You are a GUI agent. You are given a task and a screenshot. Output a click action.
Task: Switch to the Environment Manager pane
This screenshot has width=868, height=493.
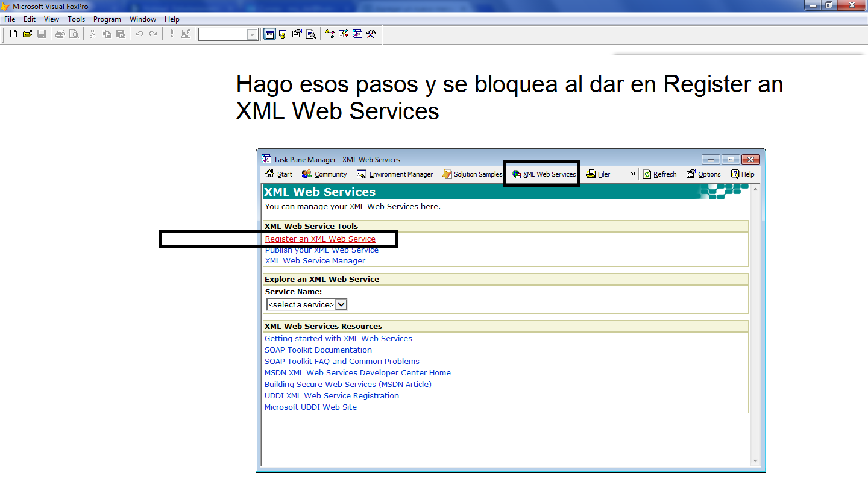395,174
